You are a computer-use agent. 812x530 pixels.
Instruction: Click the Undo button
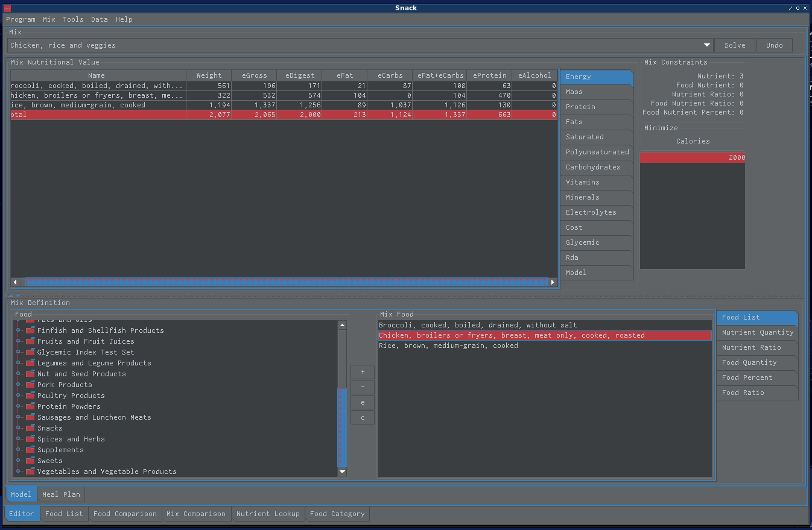(x=774, y=45)
